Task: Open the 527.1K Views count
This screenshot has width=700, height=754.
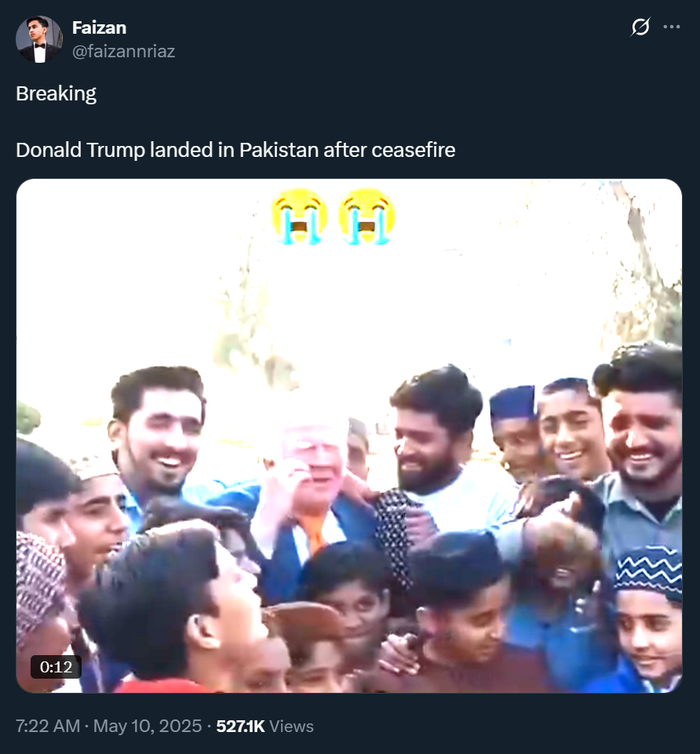Action: [264, 726]
